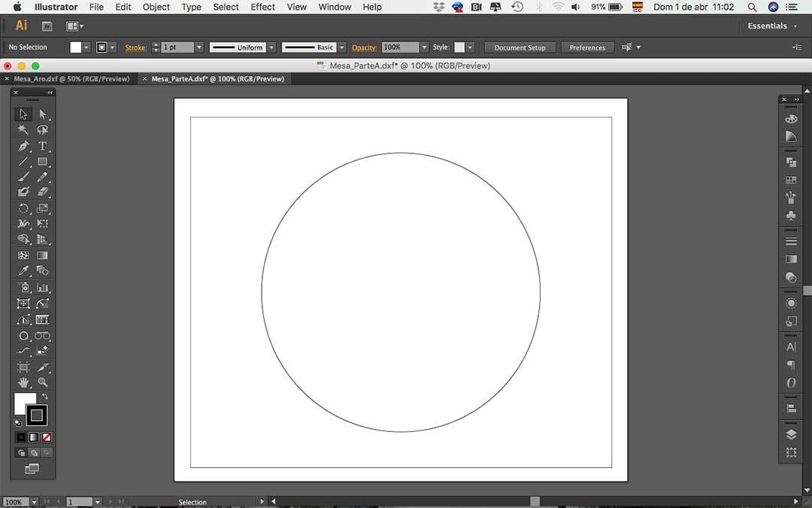Open Adobe Bridge with Br button
Image resolution: width=812 pixels, height=508 pixels.
(47, 26)
